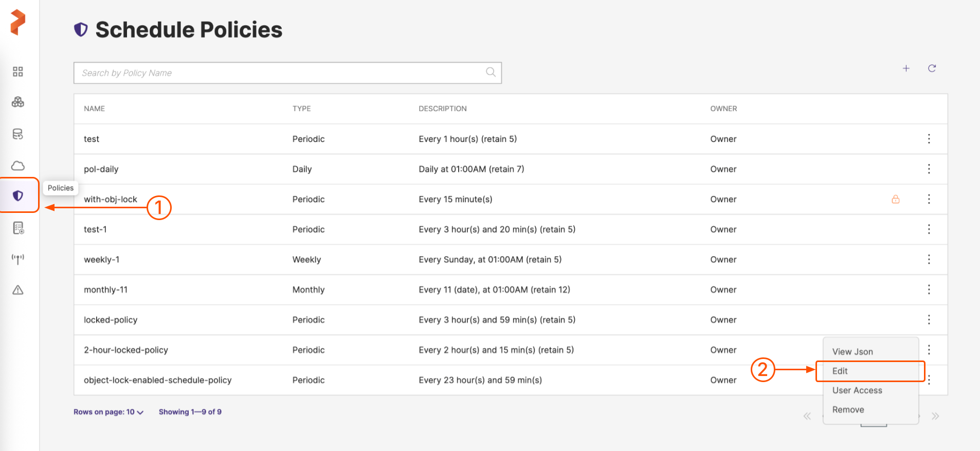Open actions menu for the test policy

929,139
